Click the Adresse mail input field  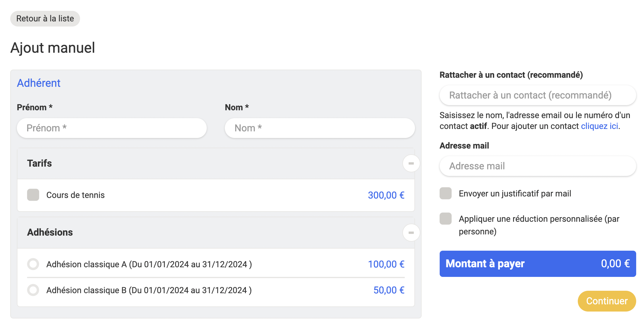click(x=538, y=166)
